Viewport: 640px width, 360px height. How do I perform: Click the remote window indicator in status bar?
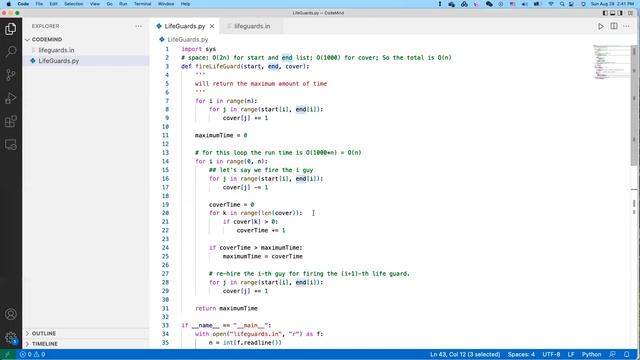(x=7, y=354)
